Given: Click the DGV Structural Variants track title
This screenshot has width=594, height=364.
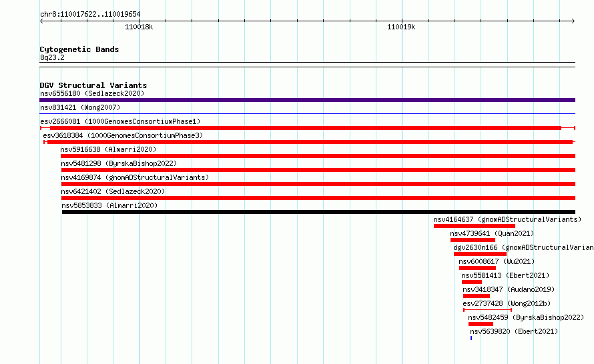Looking at the screenshot, I should pos(93,85).
